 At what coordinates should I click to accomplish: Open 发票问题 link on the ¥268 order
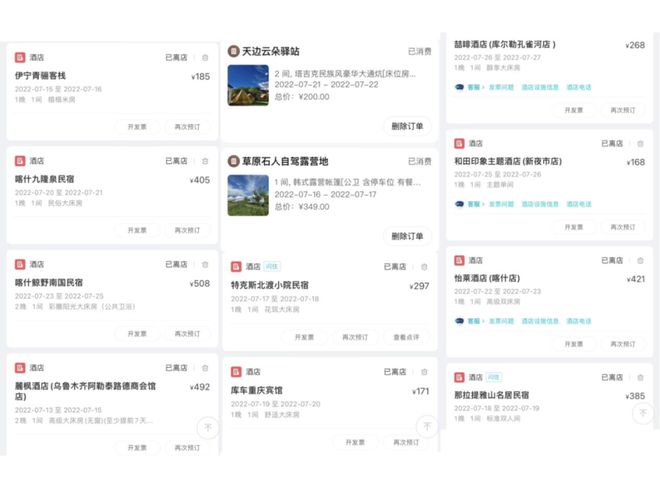click(501, 87)
